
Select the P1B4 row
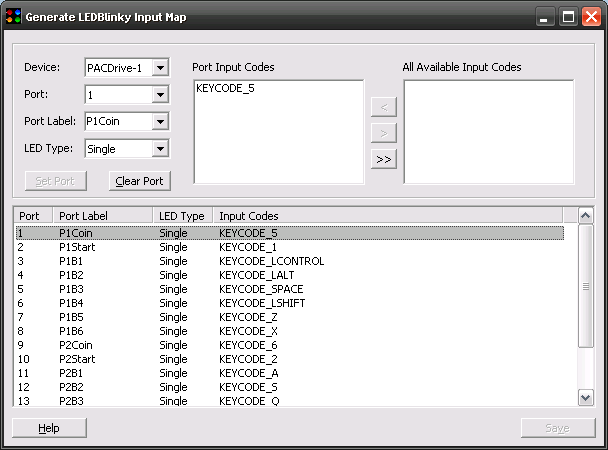tap(290, 303)
